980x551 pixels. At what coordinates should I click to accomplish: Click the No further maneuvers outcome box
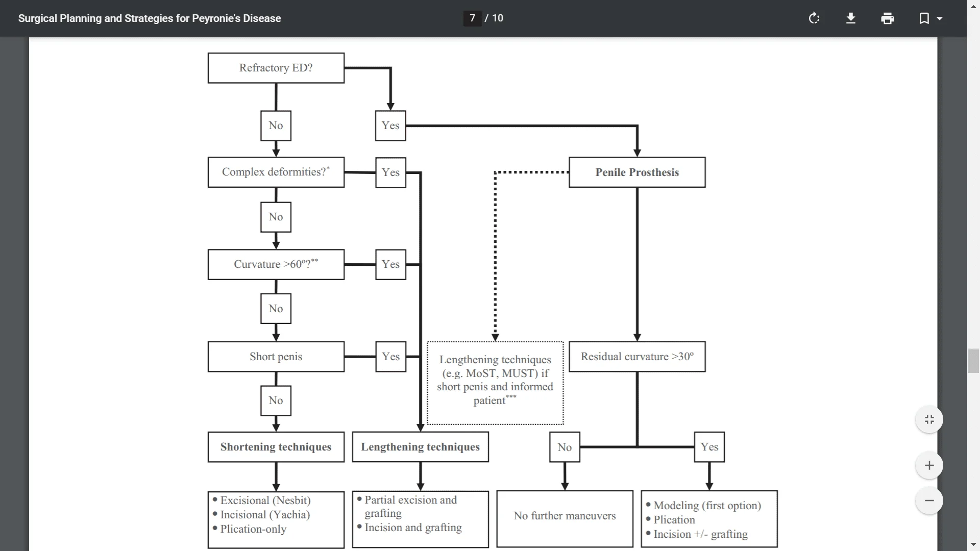pyautogui.click(x=565, y=515)
